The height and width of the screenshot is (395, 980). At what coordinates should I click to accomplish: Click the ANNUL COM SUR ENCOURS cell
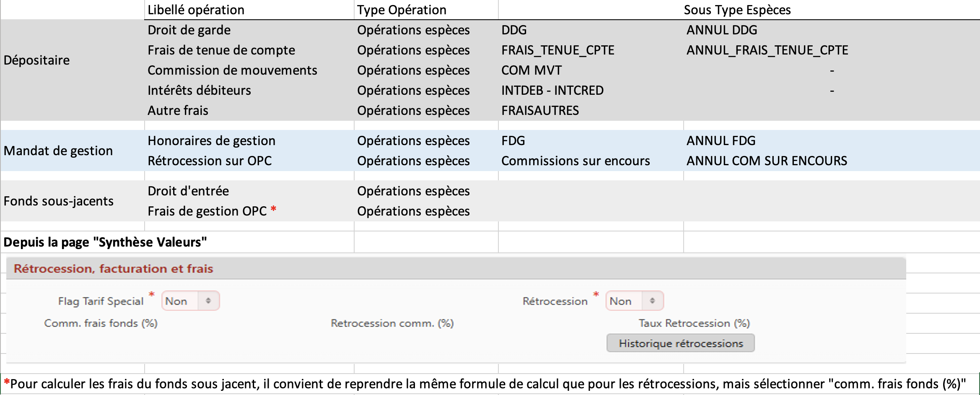click(x=766, y=161)
